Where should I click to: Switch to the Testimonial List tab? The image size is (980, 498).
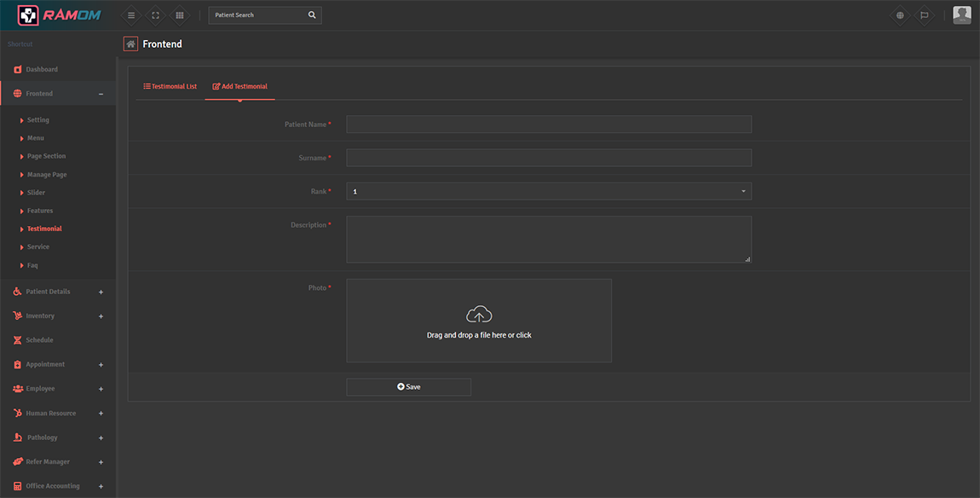170,86
